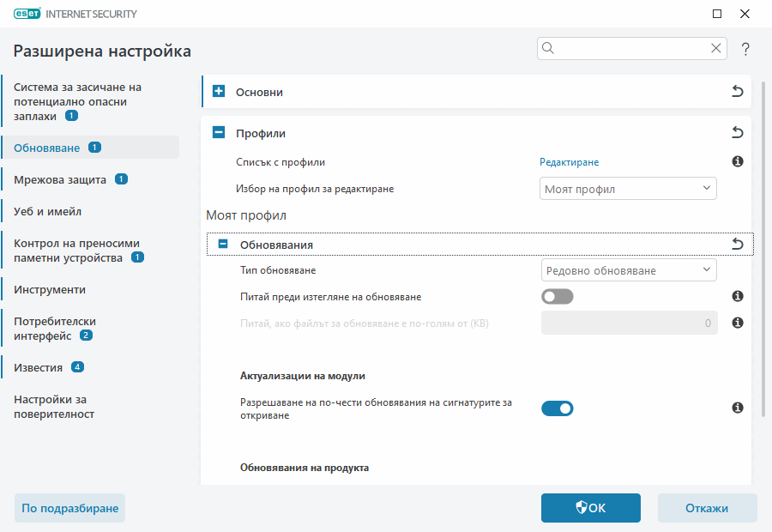The image size is (772, 532).
Task: Click the revert arrow for Профили section
Action: [x=737, y=133]
